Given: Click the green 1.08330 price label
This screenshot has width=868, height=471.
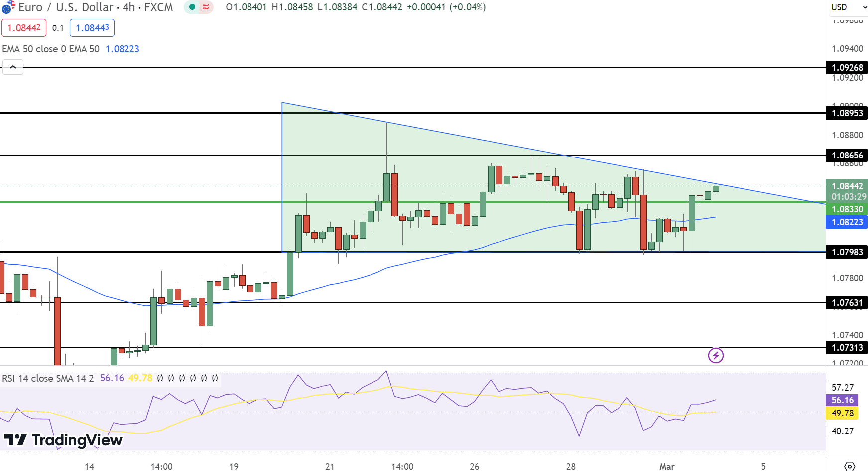Looking at the screenshot, I should click(x=847, y=209).
